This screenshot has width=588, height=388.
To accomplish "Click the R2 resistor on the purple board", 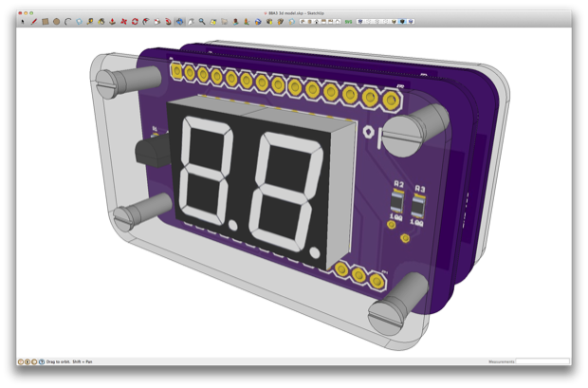I will pyautogui.click(x=397, y=201).
